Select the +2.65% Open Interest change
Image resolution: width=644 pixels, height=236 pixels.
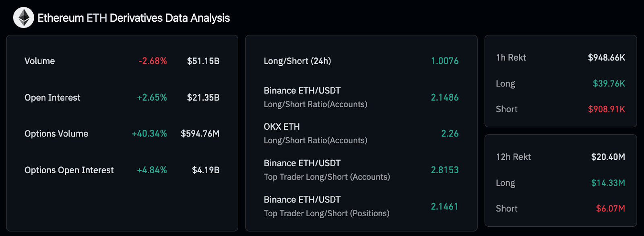pos(152,98)
